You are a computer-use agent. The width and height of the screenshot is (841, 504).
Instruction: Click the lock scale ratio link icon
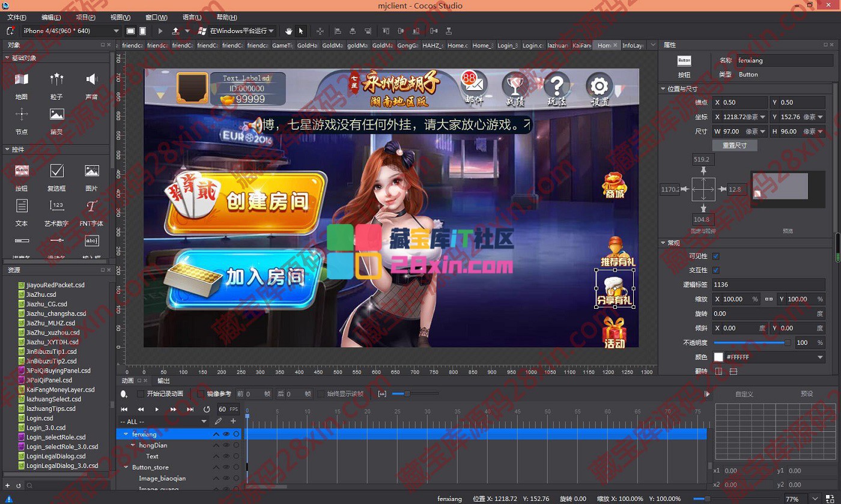769,299
